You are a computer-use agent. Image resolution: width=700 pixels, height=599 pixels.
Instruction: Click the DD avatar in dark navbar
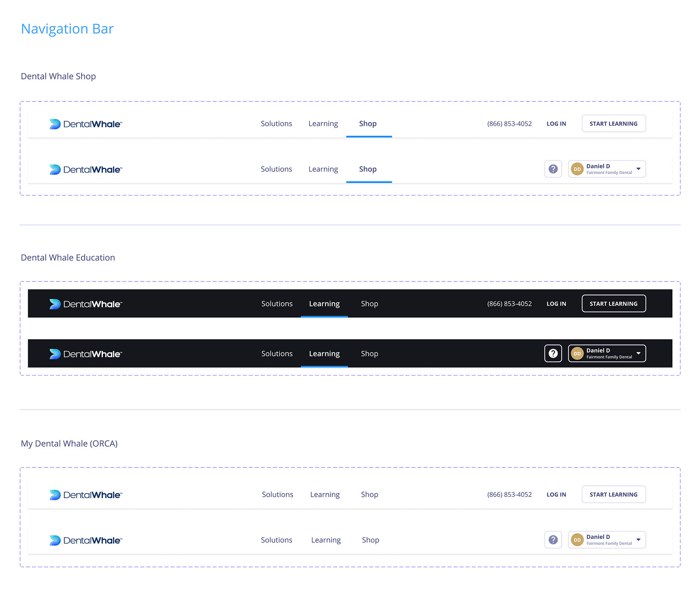577,353
